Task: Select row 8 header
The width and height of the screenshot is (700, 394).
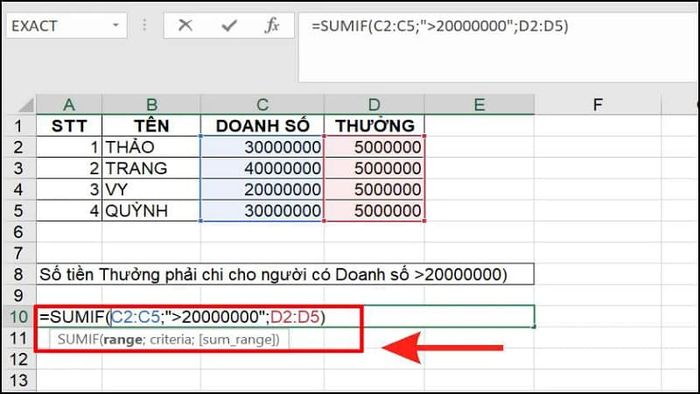Action: pyautogui.click(x=18, y=274)
